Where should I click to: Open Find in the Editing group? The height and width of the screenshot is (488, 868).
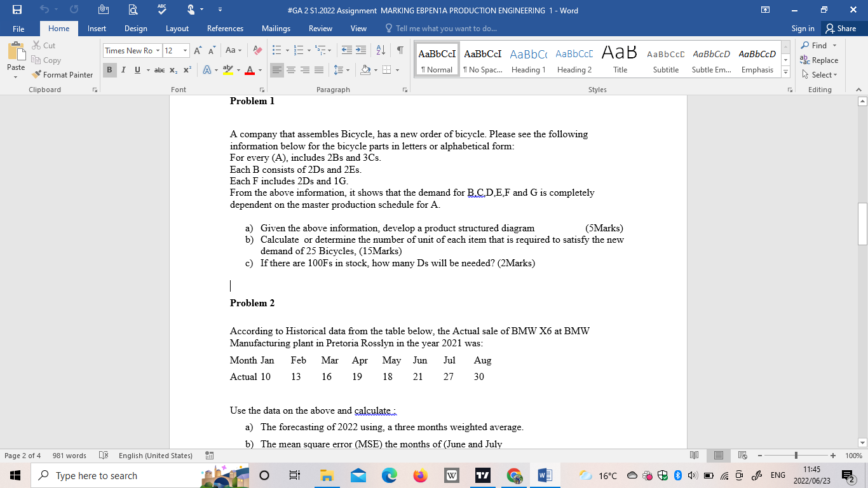pyautogui.click(x=818, y=46)
